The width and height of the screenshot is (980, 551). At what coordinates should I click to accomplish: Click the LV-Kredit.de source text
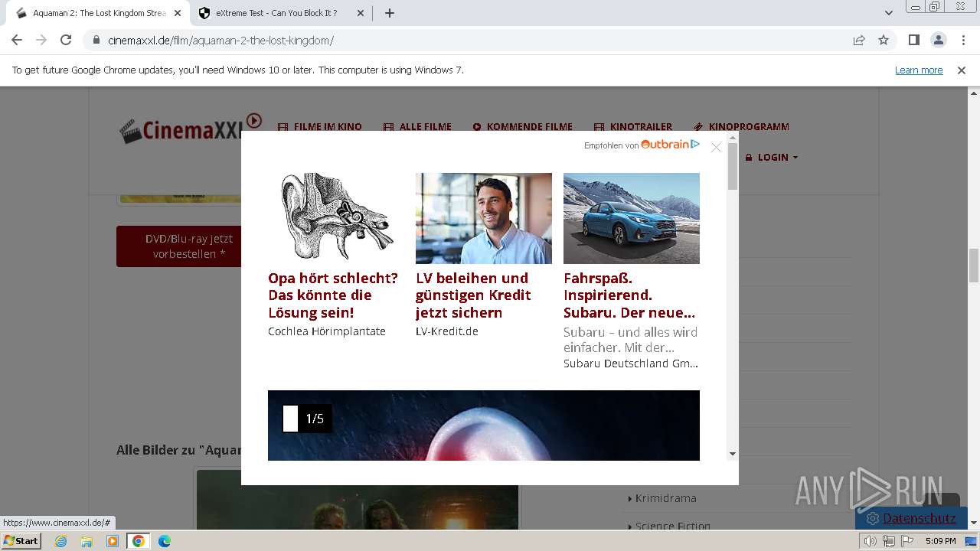point(447,331)
